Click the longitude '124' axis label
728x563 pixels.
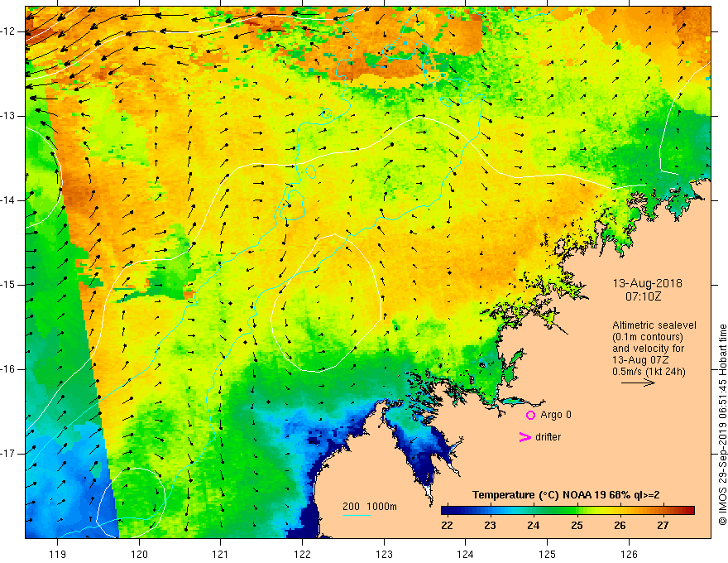[x=466, y=554]
